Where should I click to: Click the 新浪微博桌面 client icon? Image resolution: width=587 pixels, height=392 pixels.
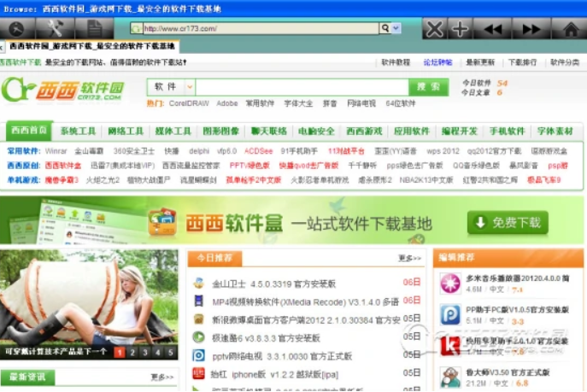pos(198,319)
